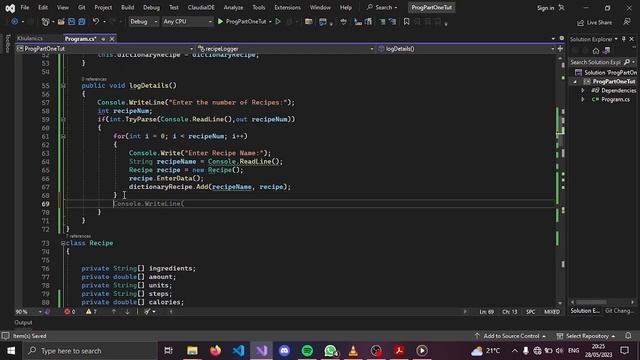Click the split editor plus icon
The height and width of the screenshot is (360, 640).
click(560, 49)
